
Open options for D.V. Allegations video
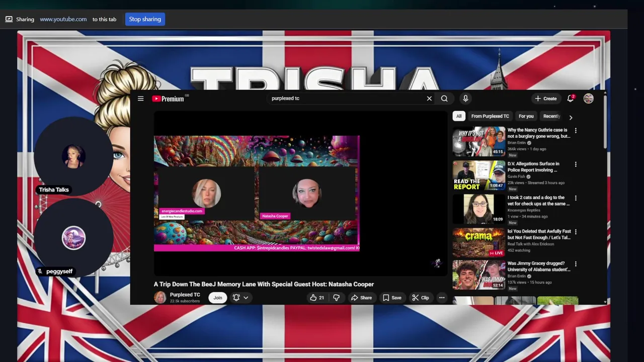(576, 164)
